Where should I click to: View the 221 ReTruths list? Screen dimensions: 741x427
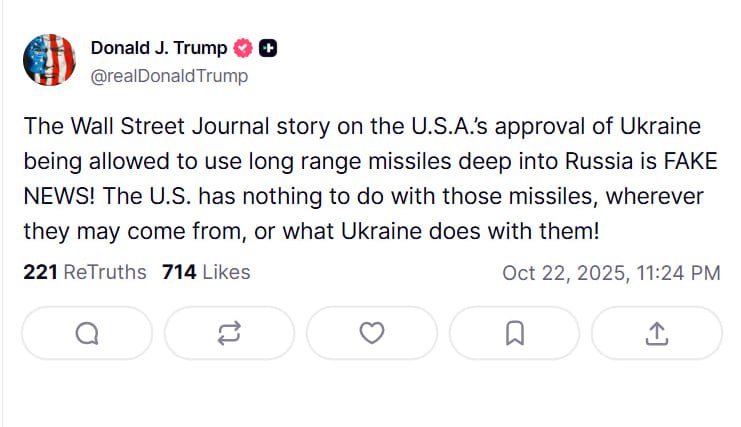84,272
